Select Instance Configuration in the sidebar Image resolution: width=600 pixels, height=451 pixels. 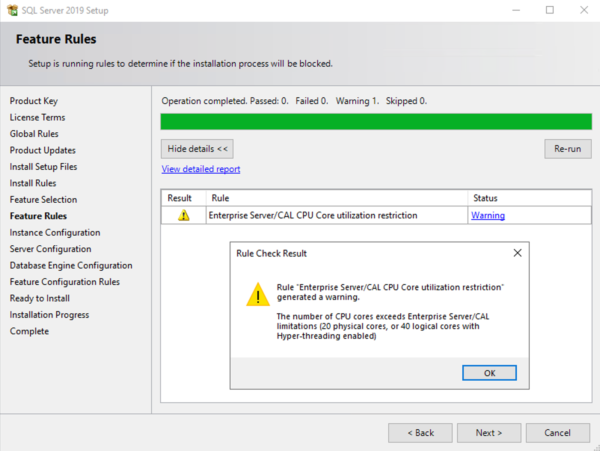coord(54,232)
